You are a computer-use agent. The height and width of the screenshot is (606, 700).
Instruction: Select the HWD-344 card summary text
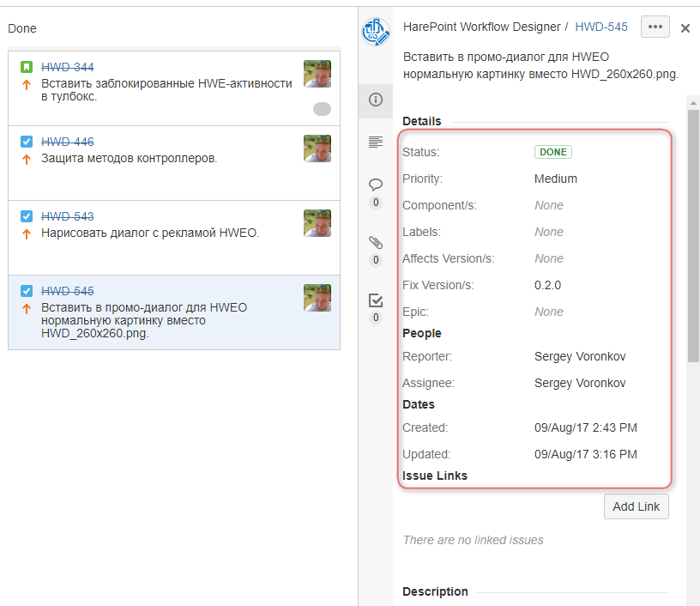[166, 90]
